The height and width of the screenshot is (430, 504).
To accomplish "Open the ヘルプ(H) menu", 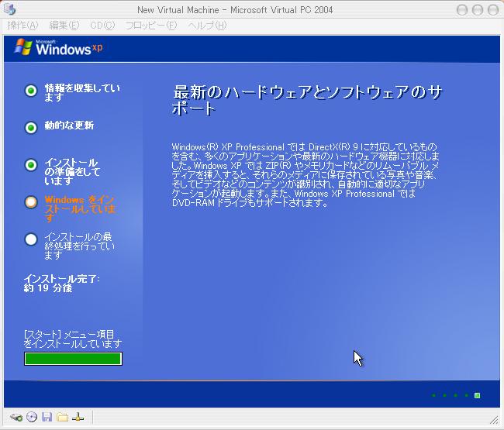I will coord(207,26).
